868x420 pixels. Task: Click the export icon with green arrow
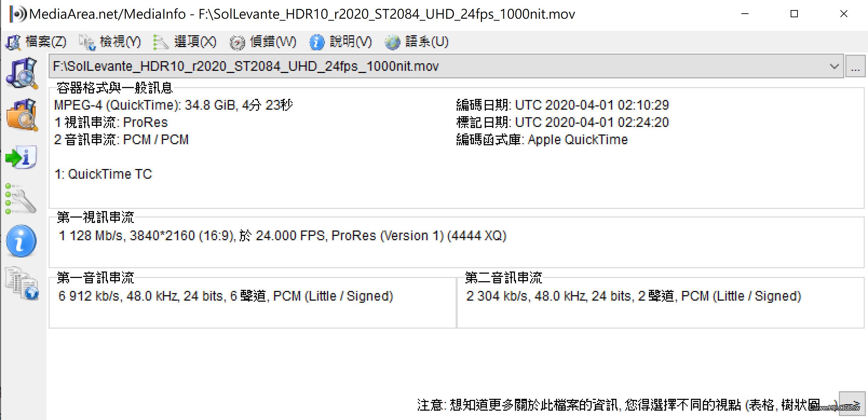pyautogui.click(x=21, y=157)
